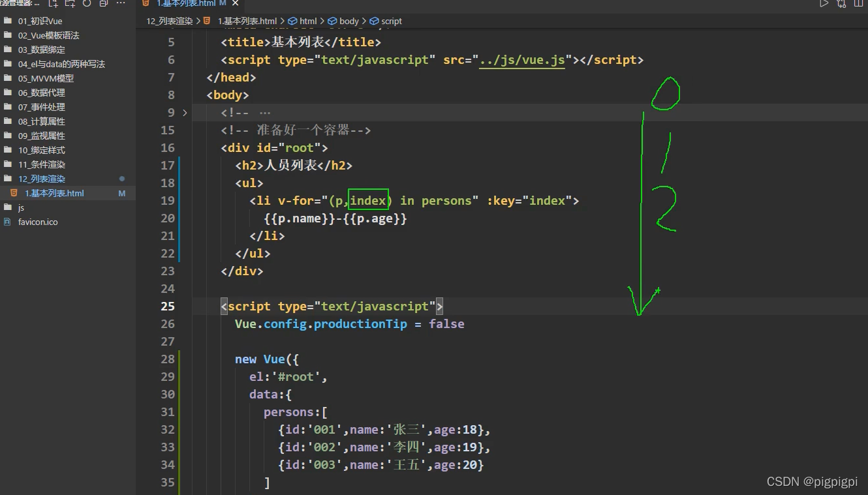The width and height of the screenshot is (868, 495).
Task: Click the array entry containing 李四
Action: pyautogui.click(x=384, y=447)
